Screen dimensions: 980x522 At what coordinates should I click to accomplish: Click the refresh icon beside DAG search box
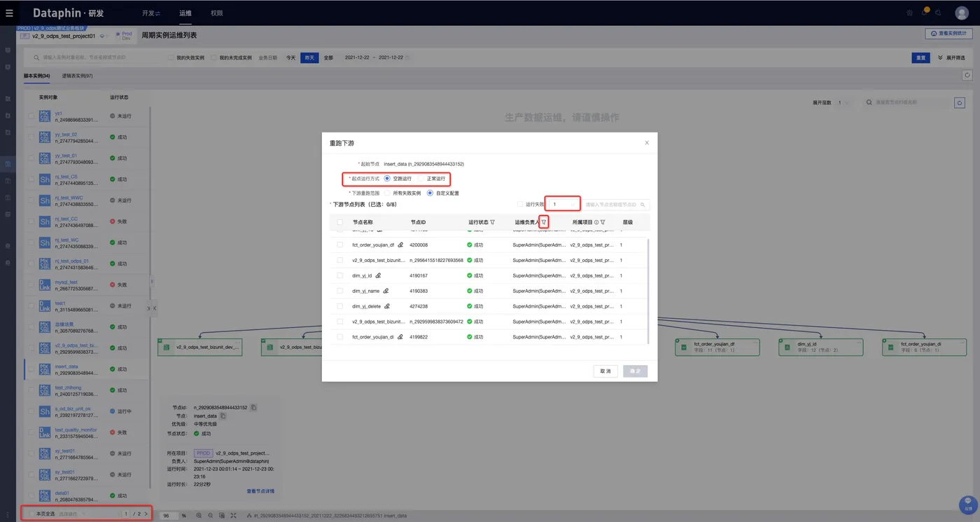pyautogui.click(x=960, y=103)
